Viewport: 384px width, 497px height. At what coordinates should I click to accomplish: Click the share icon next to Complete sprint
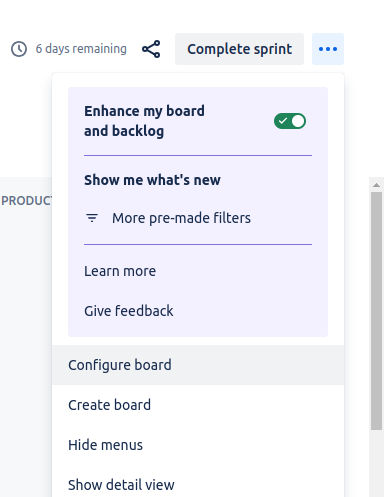[151, 49]
